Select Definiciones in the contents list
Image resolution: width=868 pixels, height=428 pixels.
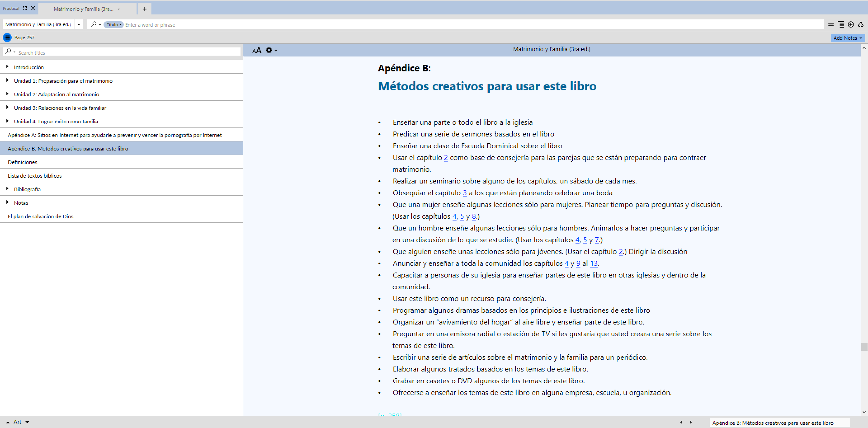coord(23,162)
